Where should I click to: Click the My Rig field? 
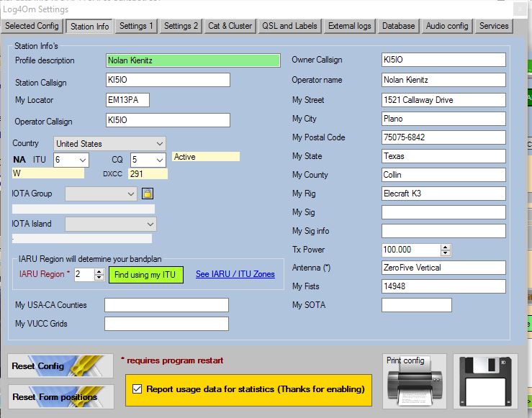point(443,194)
